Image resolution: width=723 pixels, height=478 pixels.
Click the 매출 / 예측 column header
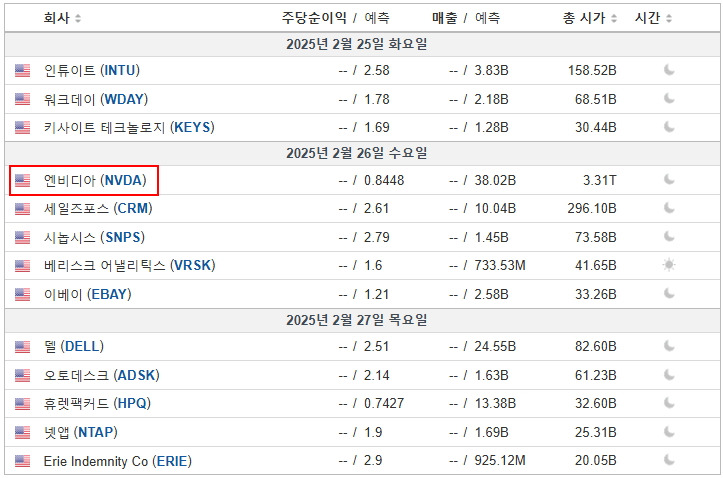tap(466, 18)
